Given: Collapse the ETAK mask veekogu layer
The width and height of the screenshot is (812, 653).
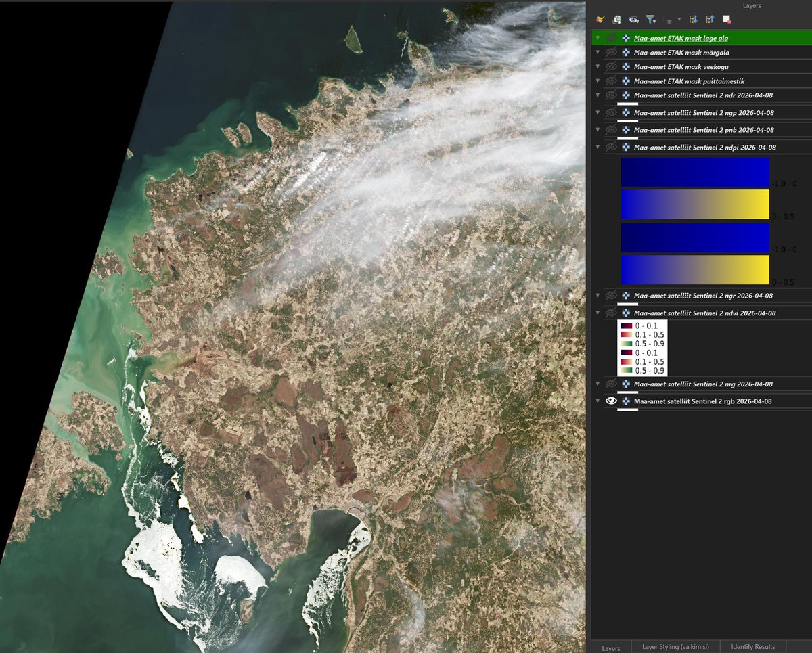Looking at the screenshot, I should [597, 66].
